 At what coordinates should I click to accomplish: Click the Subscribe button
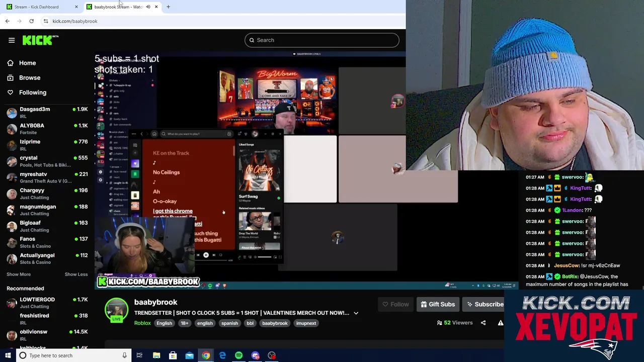point(484,304)
